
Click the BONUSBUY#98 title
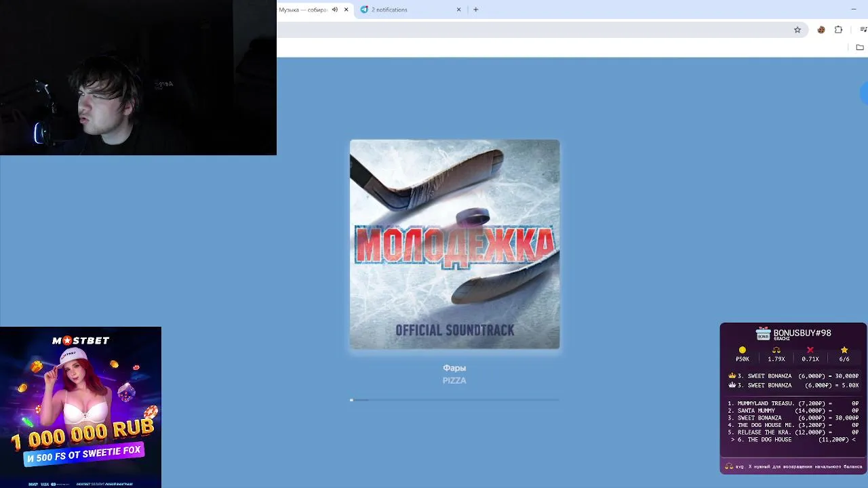[802, 333]
